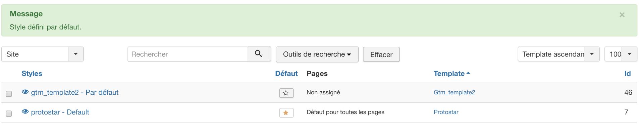Sort the list by Styles column
644x136 pixels.
(x=32, y=74)
